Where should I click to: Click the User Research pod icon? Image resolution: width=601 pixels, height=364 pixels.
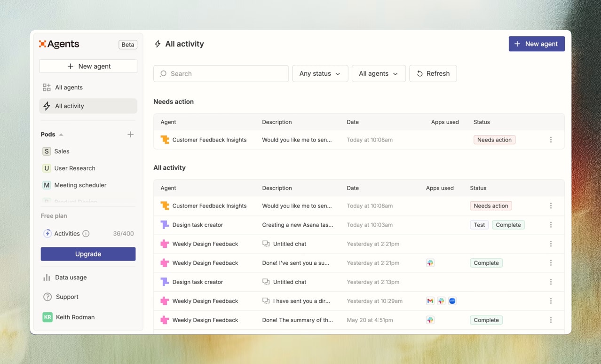click(47, 168)
